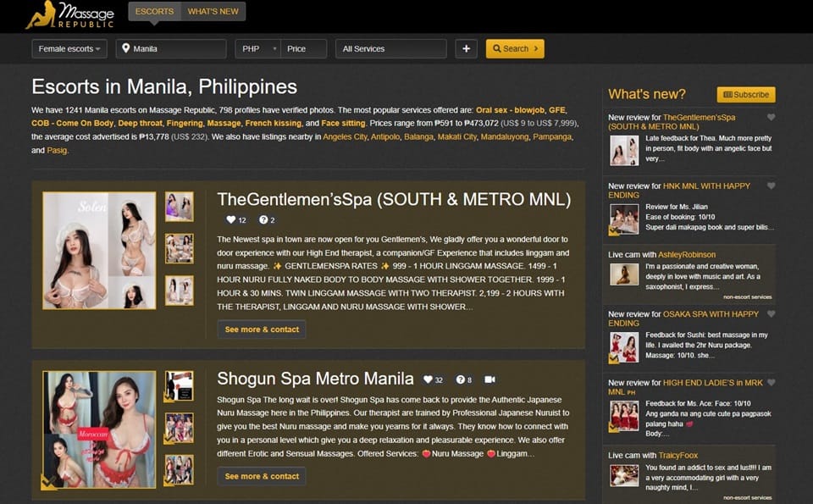Switch to the ESCORTS tab
The width and height of the screenshot is (813, 504).
[154, 11]
